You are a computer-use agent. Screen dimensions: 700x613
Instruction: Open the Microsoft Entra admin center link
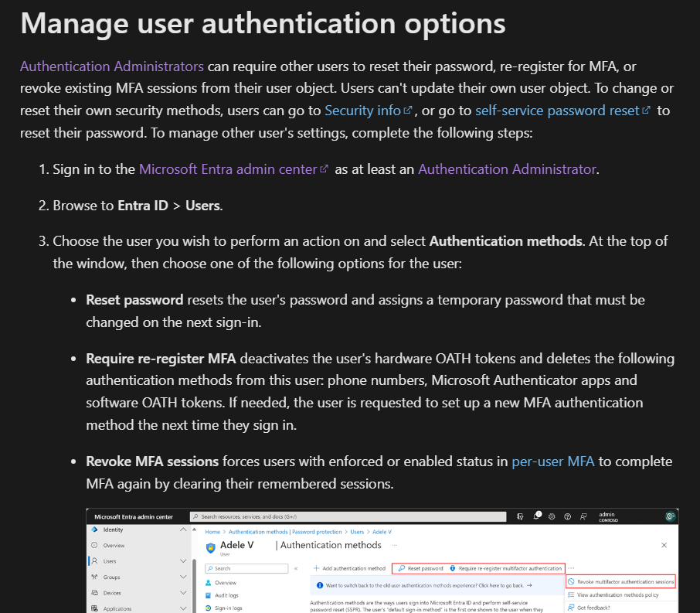[x=228, y=169]
